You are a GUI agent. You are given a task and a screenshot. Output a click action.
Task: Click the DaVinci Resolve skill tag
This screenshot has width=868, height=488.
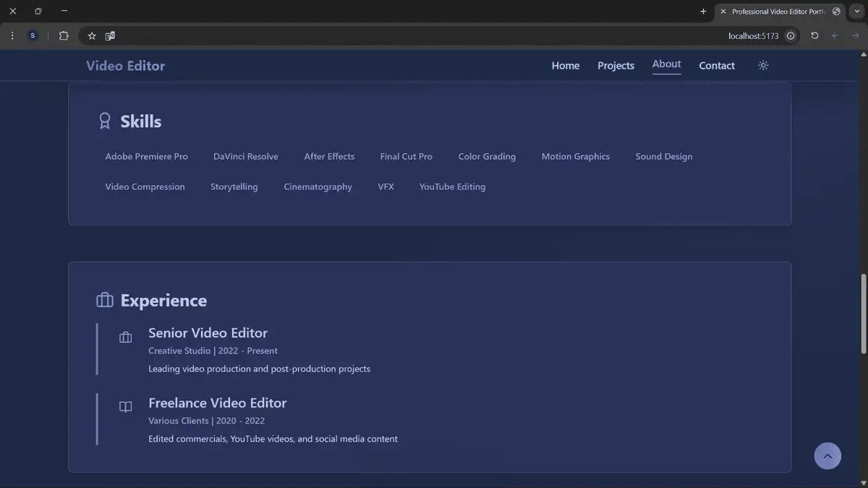click(x=246, y=156)
